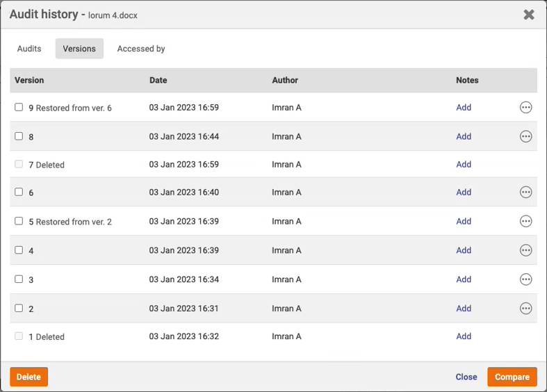The height and width of the screenshot is (392, 547).
Task: Open more options for version 9
Action: [525, 108]
